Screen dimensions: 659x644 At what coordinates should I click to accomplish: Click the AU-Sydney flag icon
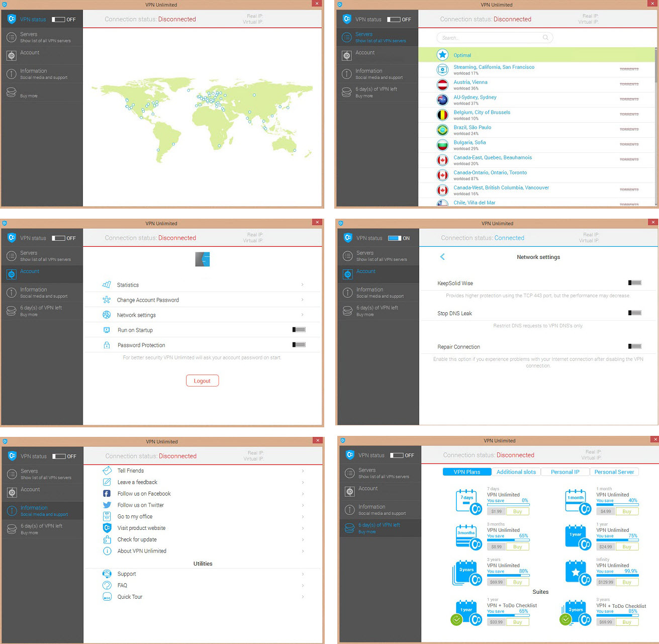tap(442, 100)
